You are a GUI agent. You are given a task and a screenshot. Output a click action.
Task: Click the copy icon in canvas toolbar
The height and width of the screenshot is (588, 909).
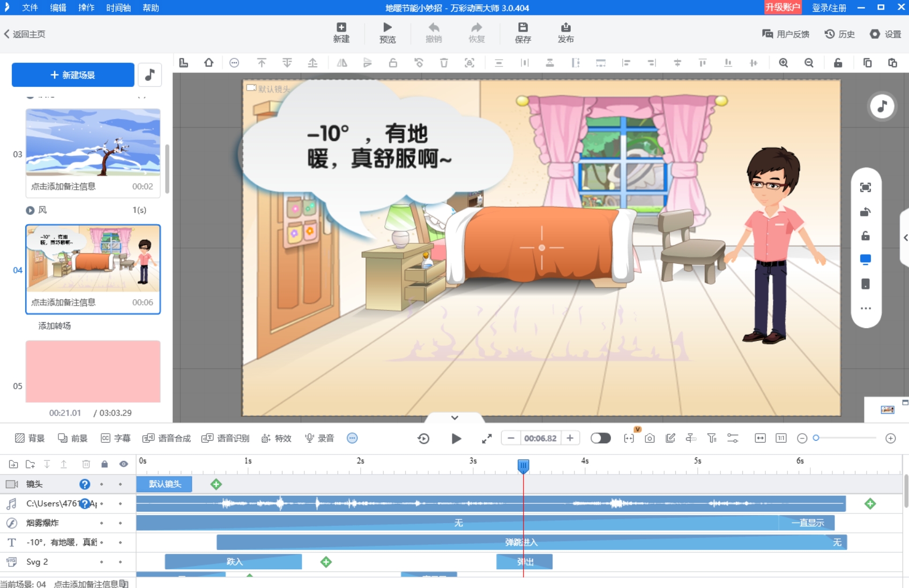click(867, 63)
